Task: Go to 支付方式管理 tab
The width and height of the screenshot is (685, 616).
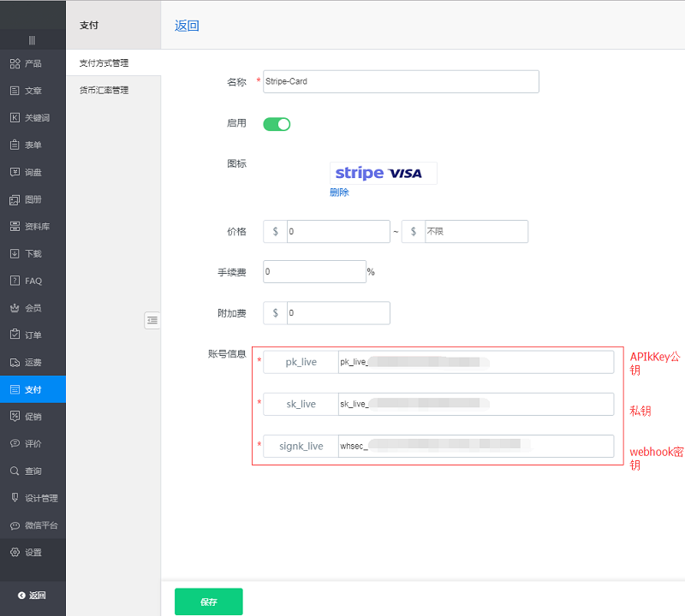Action: (104, 63)
